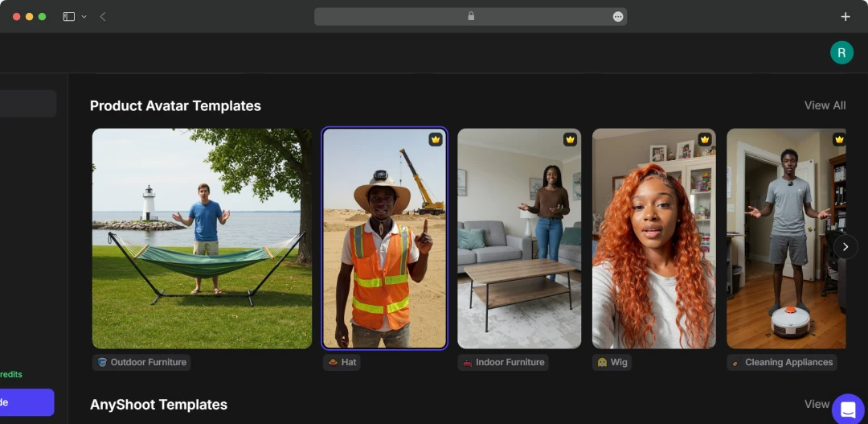Click the Product Avatar Templates heading
The height and width of the screenshot is (424, 868).
(x=175, y=106)
